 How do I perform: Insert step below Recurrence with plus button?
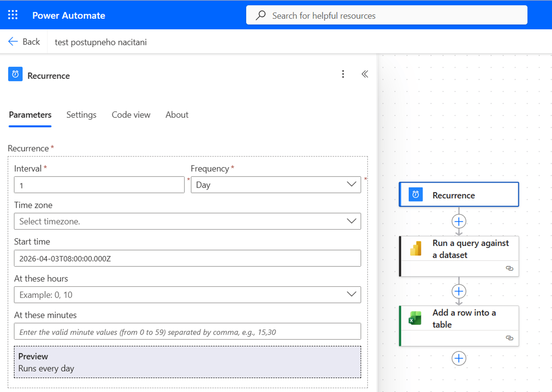click(459, 222)
